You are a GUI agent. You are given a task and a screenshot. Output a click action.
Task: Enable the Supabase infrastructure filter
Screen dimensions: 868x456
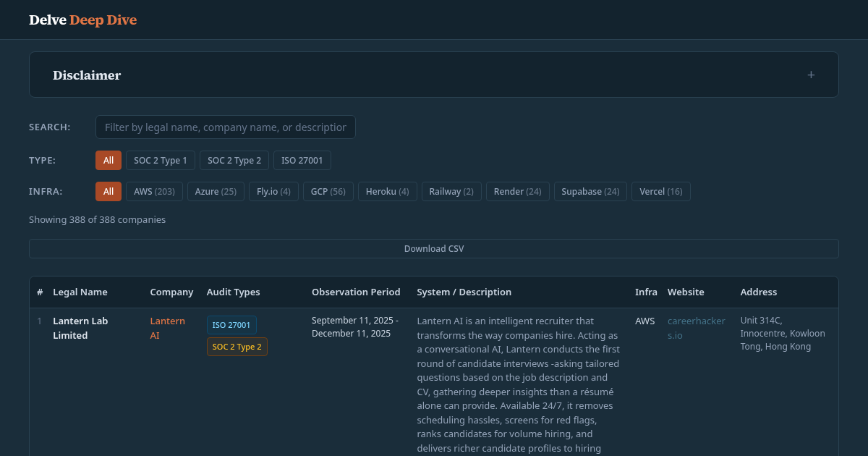click(590, 191)
